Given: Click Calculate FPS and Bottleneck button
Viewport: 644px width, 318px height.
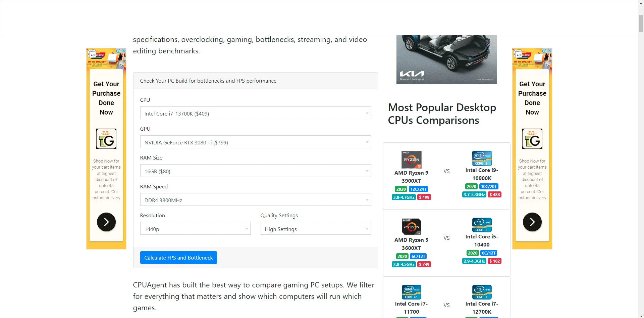Looking at the screenshot, I should point(178,258).
